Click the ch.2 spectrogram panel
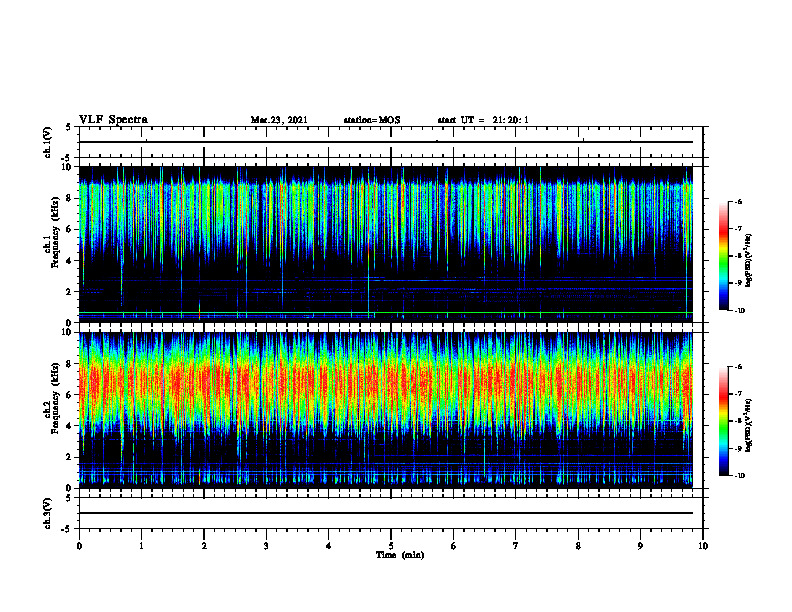This screenshot has height=612, width=792. tap(385, 410)
